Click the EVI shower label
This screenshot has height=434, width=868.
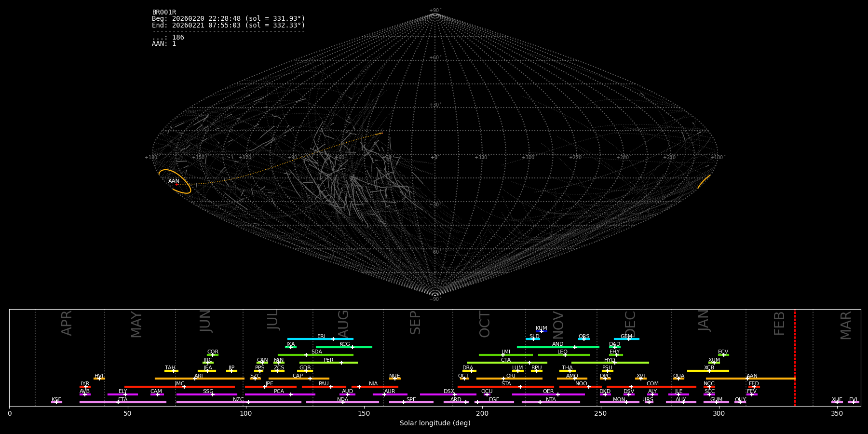853,400
